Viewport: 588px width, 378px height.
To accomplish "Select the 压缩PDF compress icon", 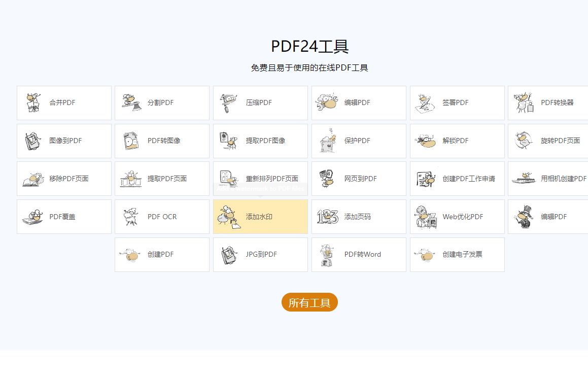I will (x=229, y=103).
